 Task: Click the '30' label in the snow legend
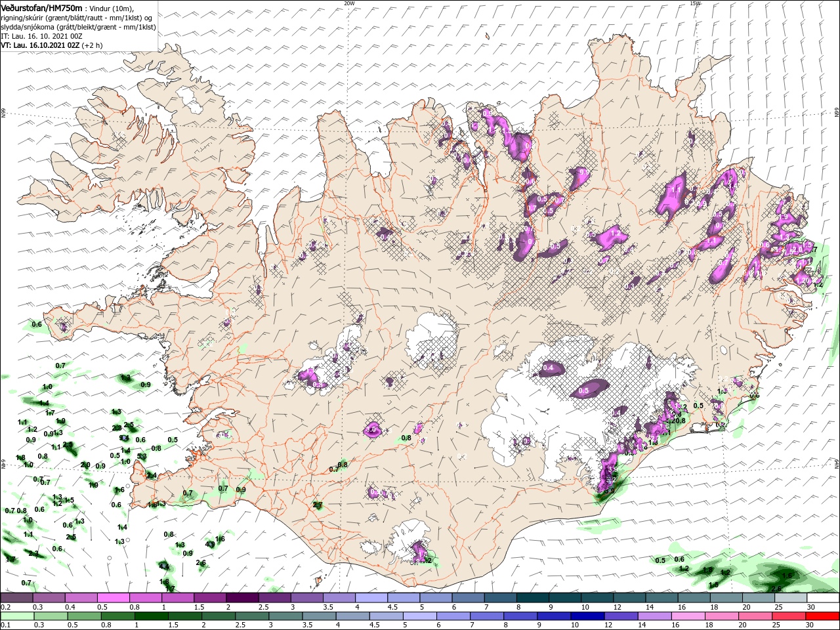click(811, 607)
